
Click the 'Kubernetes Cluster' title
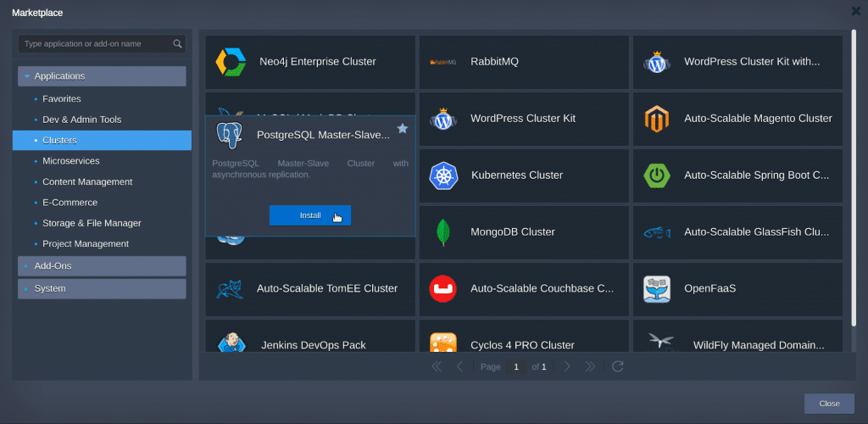tap(517, 175)
